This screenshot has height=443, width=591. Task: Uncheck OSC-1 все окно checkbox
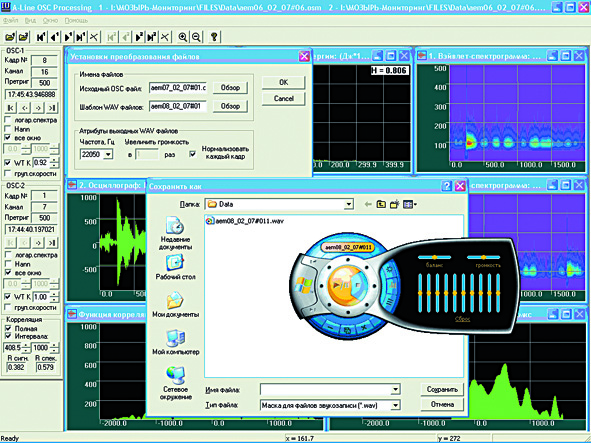(x=8, y=138)
